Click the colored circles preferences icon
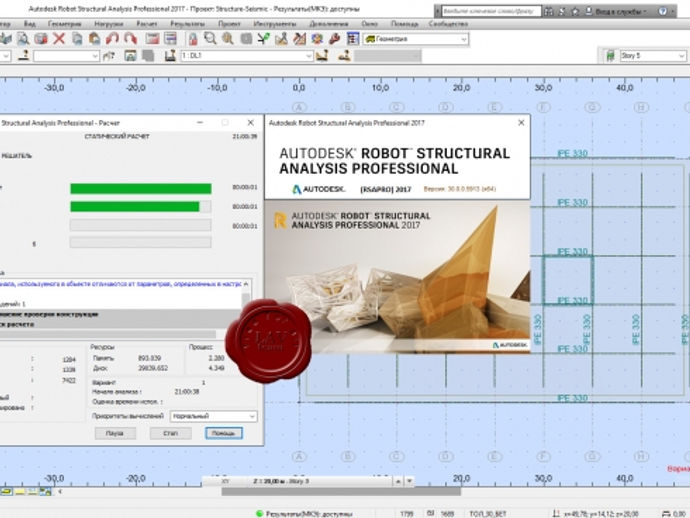The image size is (690, 518). click(317, 39)
